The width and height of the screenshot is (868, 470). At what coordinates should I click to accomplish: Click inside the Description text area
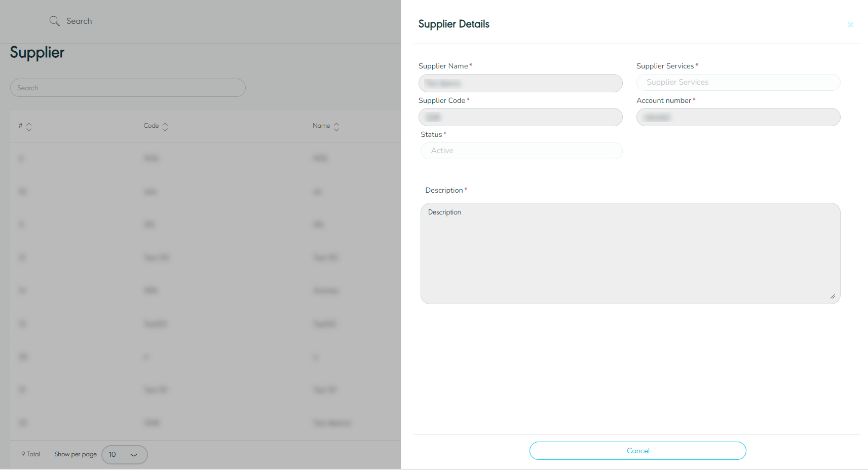click(630, 254)
